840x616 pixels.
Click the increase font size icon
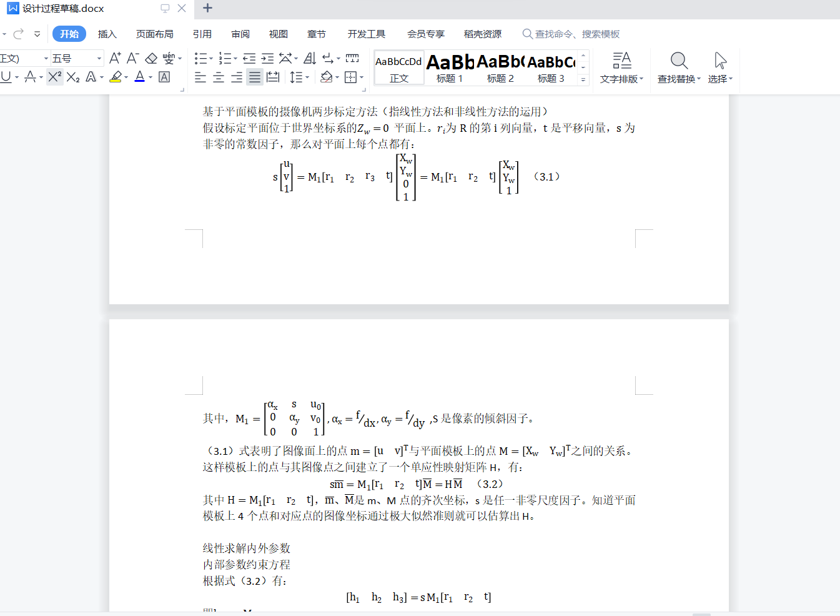click(x=115, y=58)
